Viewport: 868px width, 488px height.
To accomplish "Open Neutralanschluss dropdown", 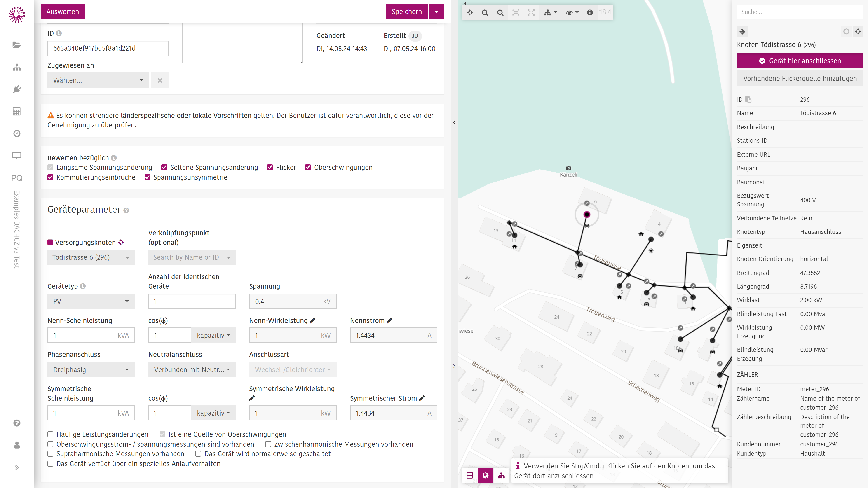I will click(x=192, y=369).
